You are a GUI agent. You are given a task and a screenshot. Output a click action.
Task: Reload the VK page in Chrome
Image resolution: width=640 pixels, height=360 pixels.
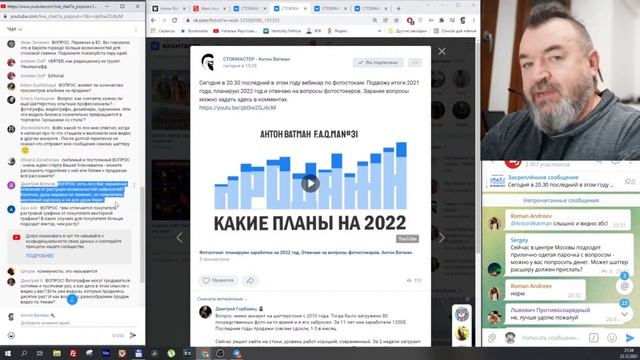[x=175, y=20]
